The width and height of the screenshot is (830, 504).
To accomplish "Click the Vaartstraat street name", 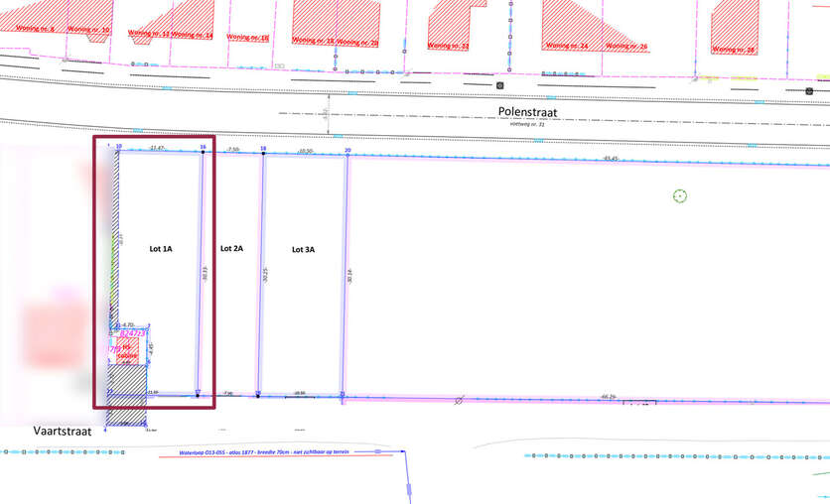I will click(x=63, y=432).
